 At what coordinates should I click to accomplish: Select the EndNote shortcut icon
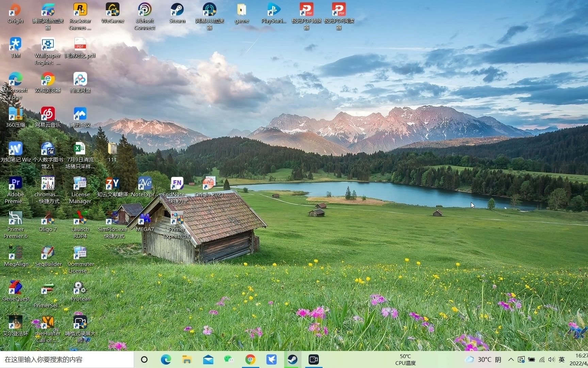tap(177, 190)
